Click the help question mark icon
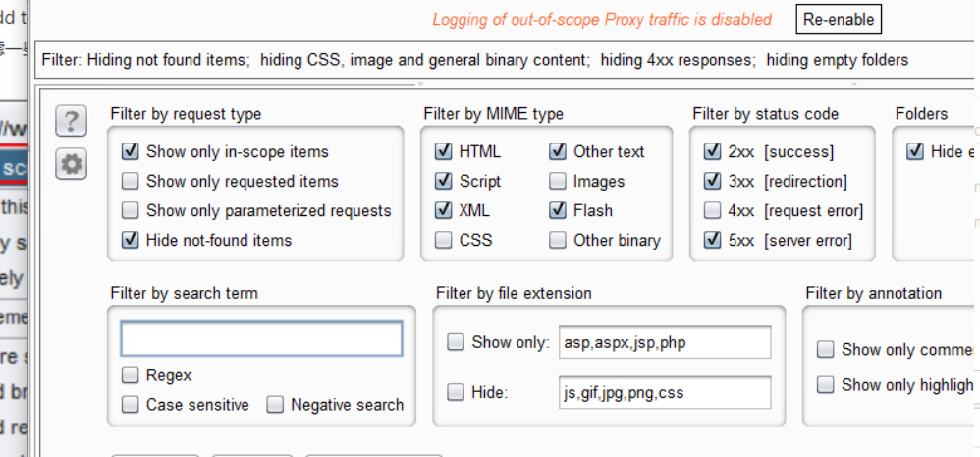The width and height of the screenshot is (980, 457). click(x=71, y=122)
